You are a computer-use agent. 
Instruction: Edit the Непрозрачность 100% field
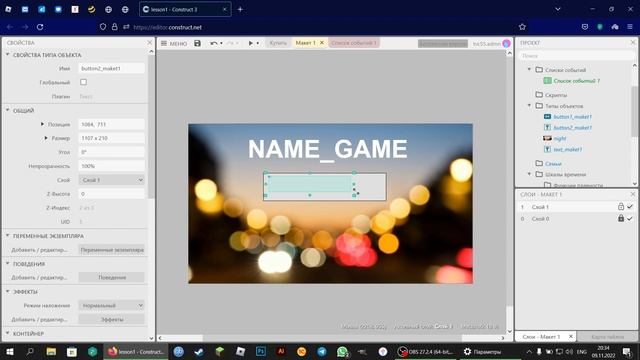(111, 166)
